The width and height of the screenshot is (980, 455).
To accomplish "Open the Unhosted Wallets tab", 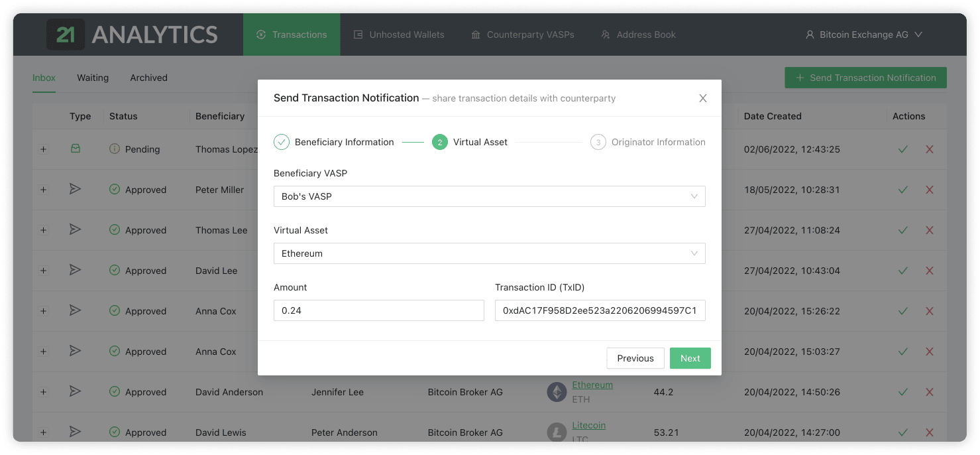I will pyautogui.click(x=399, y=34).
